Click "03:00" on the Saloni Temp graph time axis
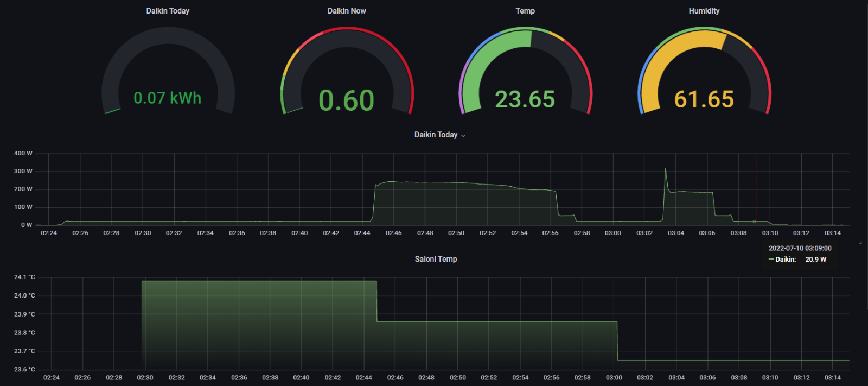Viewport: 868px width, 386px height. (x=614, y=378)
